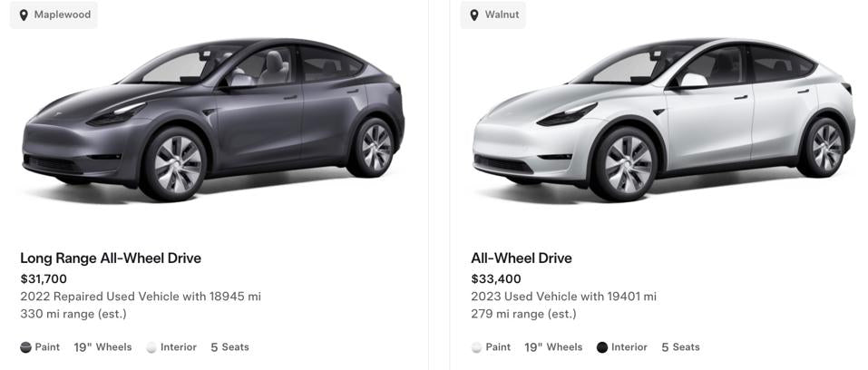Click the Walnut location pin icon
Image resolution: width=868 pixels, height=370 pixels.
point(473,15)
